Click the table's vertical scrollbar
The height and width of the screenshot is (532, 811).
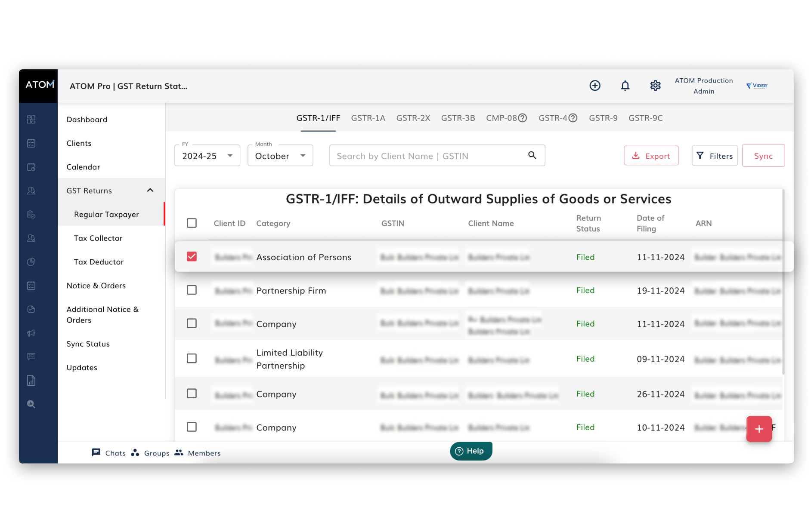pos(783,282)
